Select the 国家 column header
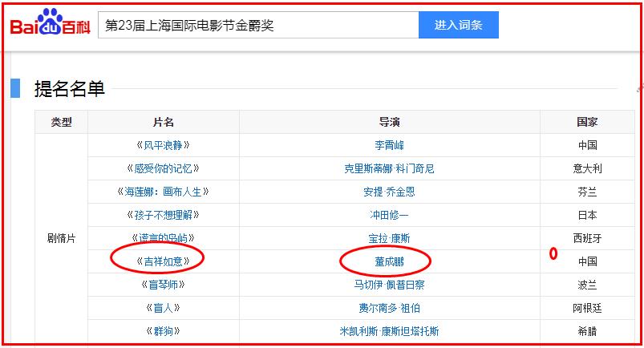 tap(587, 122)
